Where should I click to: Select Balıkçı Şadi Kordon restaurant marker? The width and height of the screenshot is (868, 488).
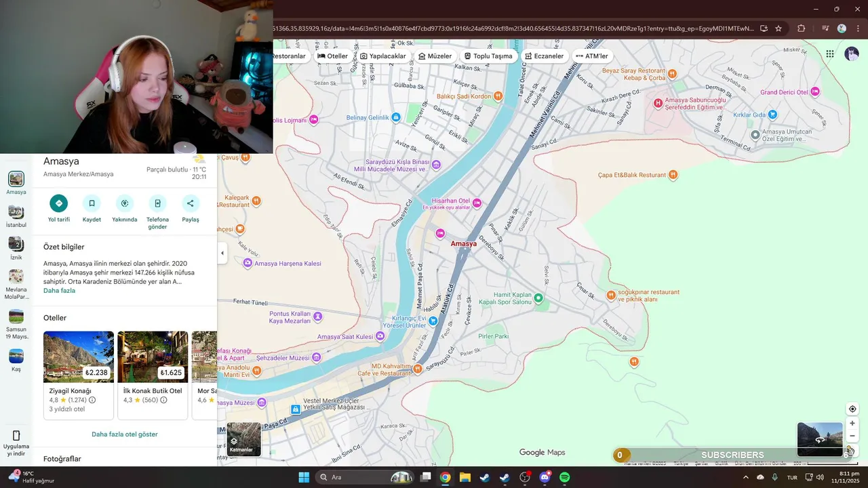pyautogui.click(x=498, y=96)
